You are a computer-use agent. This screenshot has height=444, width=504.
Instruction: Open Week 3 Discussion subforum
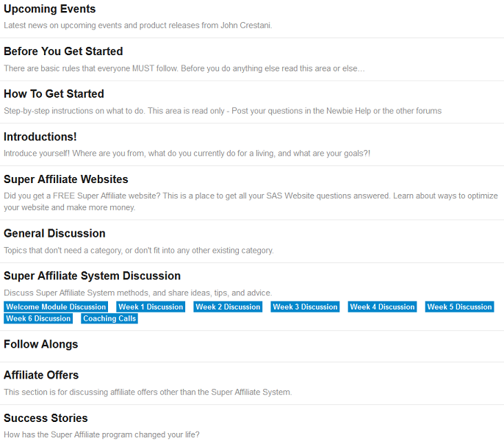coord(305,307)
